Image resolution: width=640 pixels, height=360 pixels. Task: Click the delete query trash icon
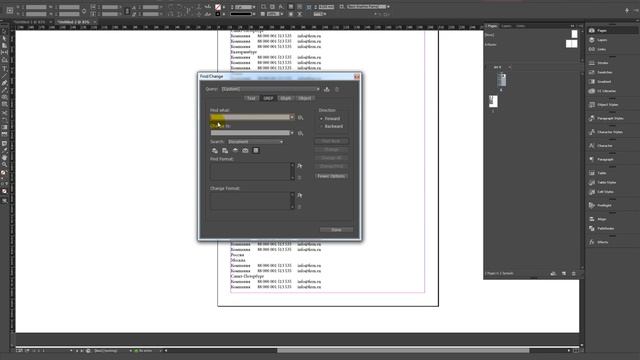pyautogui.click(x=337, y=89)
